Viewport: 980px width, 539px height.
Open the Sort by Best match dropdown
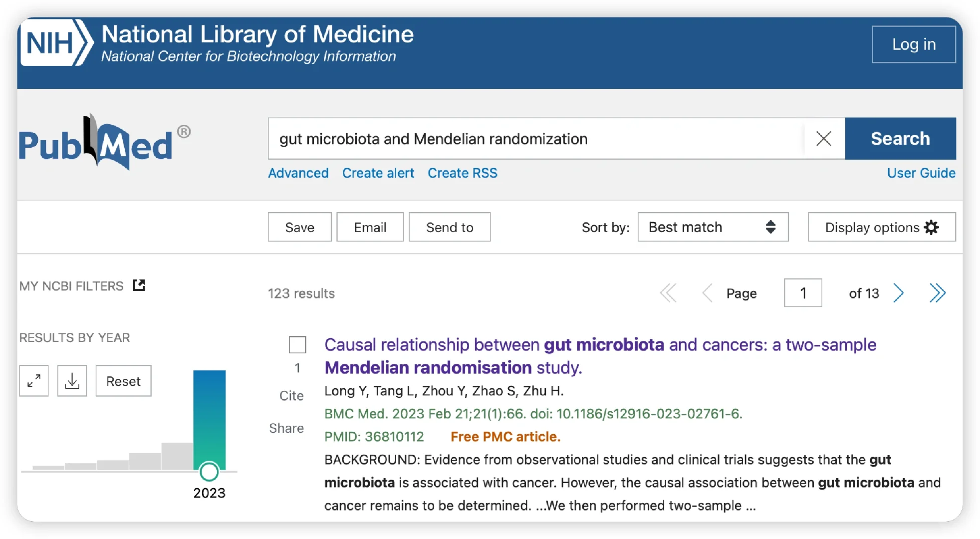click(x=713, y=228)
